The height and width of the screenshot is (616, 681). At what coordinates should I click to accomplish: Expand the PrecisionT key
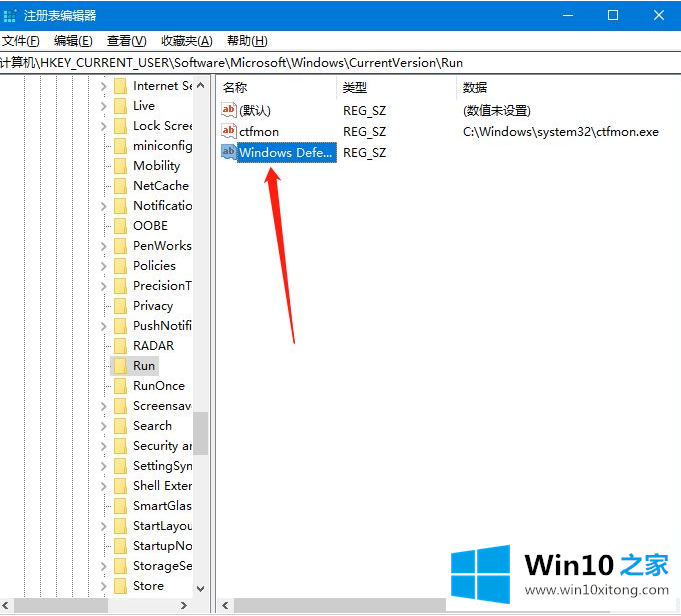[x=103, y=286]
